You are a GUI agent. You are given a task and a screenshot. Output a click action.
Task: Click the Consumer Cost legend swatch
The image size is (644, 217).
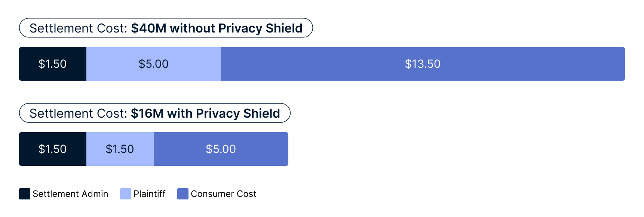click(183, 194)
